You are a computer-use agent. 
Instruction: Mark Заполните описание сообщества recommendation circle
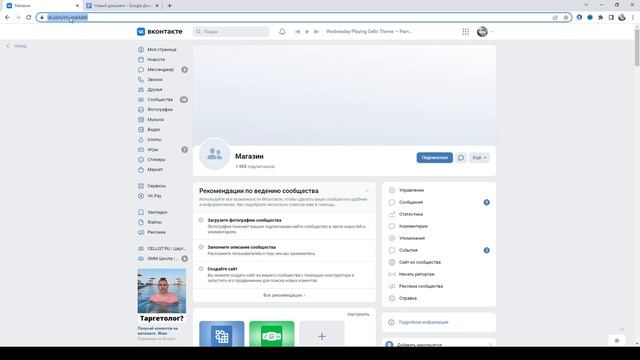[x=201, y=247]
